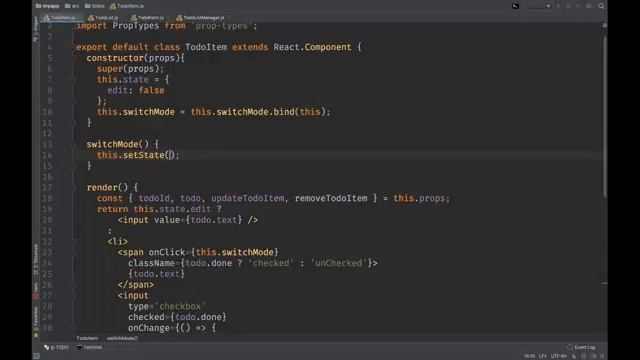Viewport: 640px width, 360px height.
Task: Open the Favorites tool window side tab
Action: [36, 322]
